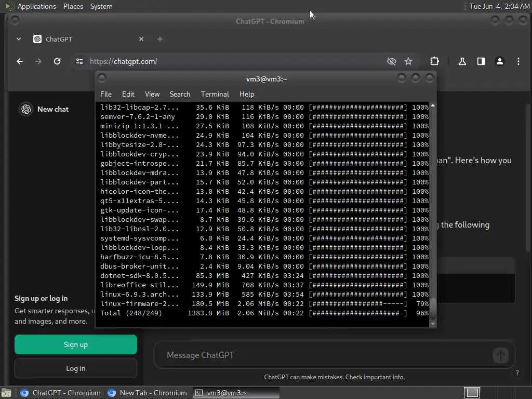Viewport: 532px width, 399px height.
Task: View site information icon in address bar
Action: (79, 61)
